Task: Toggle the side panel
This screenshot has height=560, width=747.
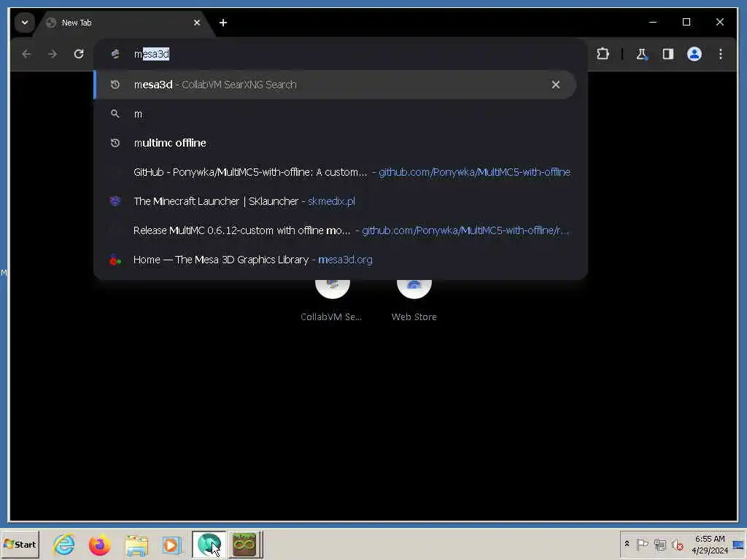Action: point(668,54)
